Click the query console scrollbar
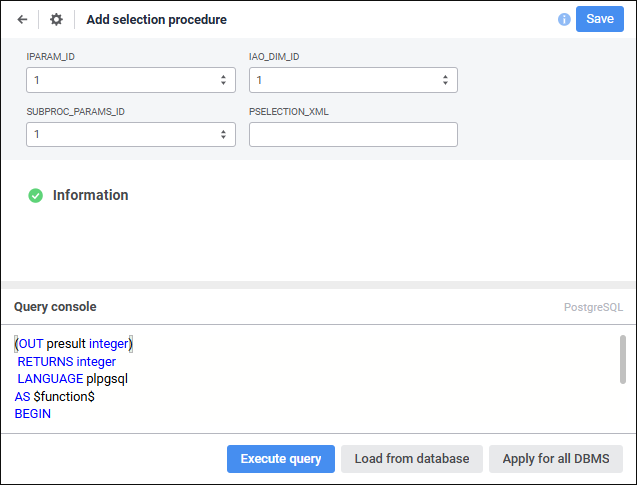 (x=622, y=358)
